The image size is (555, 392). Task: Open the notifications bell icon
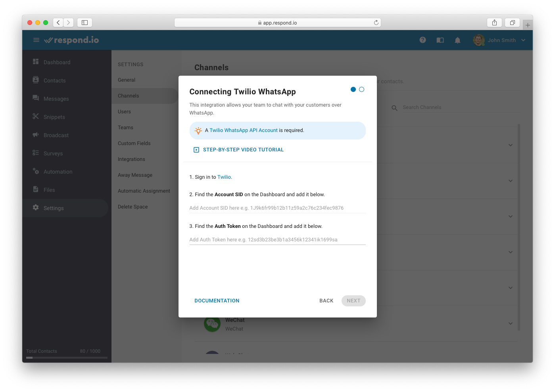[457, 40]
